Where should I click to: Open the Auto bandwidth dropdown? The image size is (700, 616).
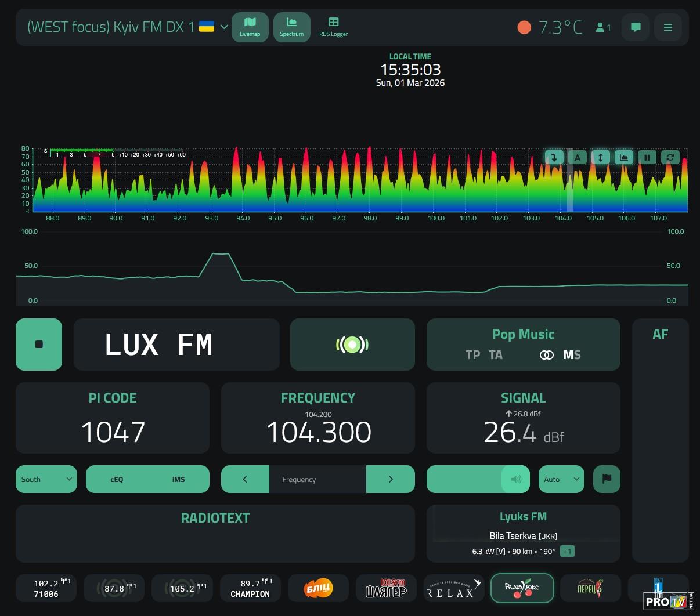pyautogui.click(x=561, y=479)
